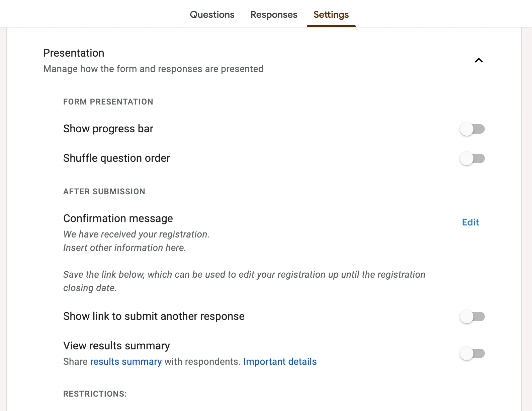Click 'Manage how the form and responses are presented'
Image resolution: width=532 pixels, height=411 pixels.
(x=153, y=69)
